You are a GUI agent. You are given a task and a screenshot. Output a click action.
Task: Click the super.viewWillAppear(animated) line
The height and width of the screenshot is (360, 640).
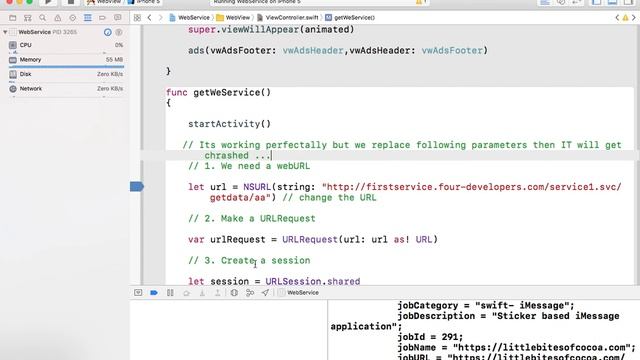(271, 29)
